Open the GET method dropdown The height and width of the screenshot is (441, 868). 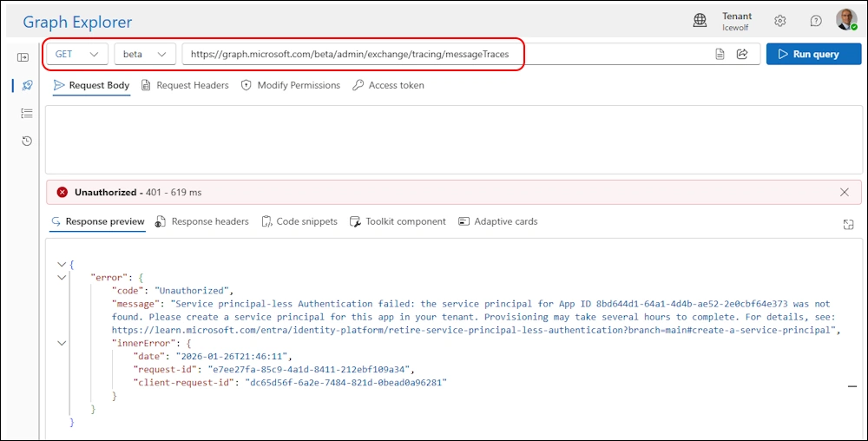point(77,54)
